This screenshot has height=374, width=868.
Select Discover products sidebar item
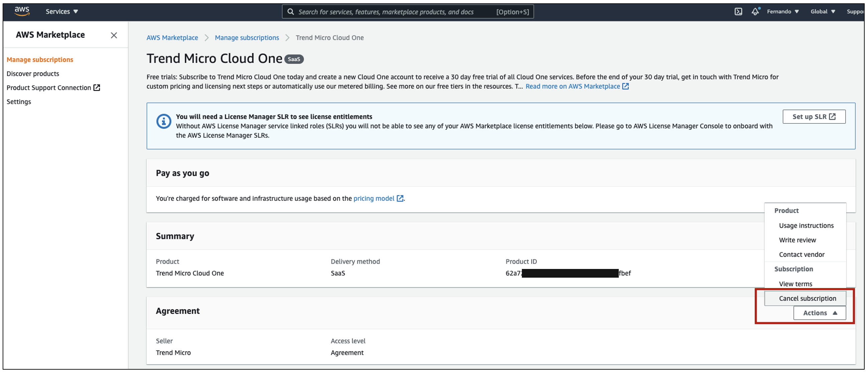click(32, 73)
